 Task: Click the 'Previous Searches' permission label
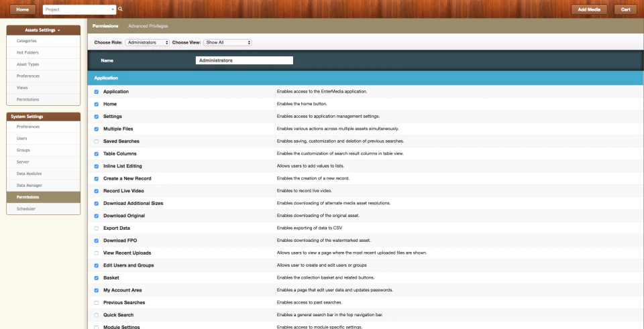pyautogui.click(x=124, y=302)
